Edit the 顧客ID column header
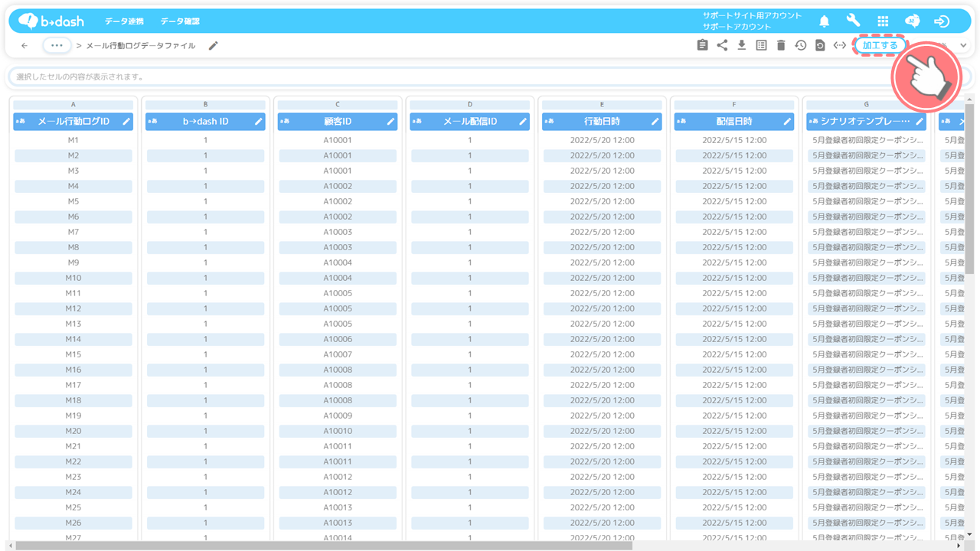The image size is (980, 551). [x=390, y=122]
